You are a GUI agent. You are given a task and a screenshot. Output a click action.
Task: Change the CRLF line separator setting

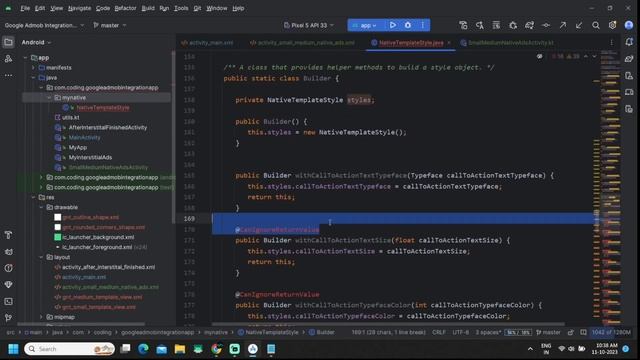(439, 332)
